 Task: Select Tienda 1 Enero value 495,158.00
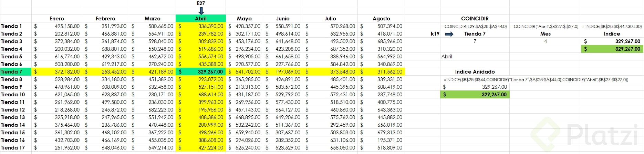point(57,26)
